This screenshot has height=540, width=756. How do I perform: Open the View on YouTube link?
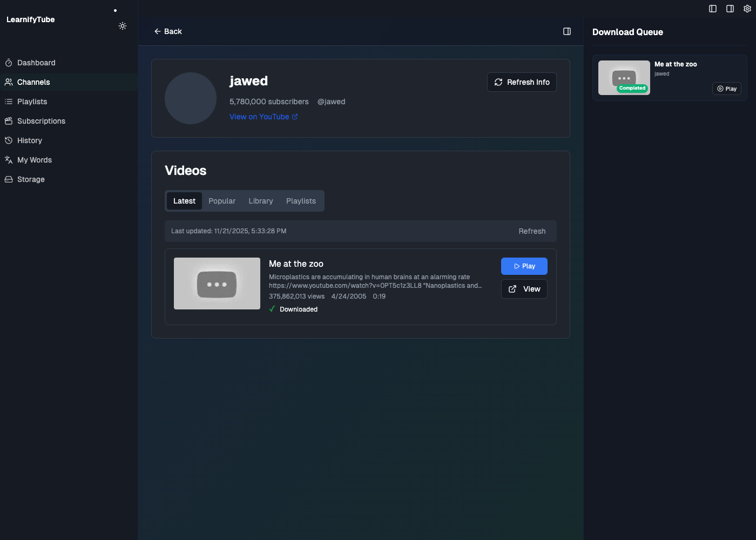tap(264, 117)
